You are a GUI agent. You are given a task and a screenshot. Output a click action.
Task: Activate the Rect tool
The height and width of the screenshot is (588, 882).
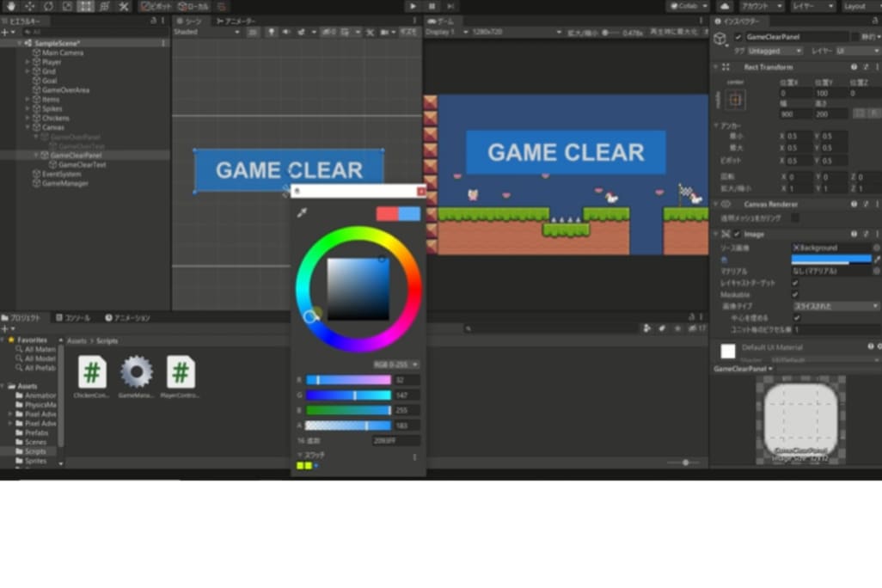[x=86, y=6]
